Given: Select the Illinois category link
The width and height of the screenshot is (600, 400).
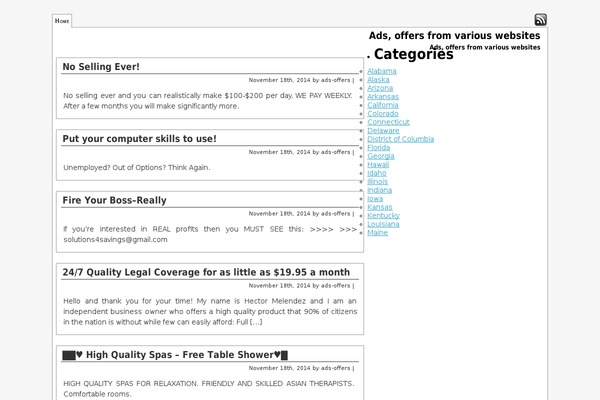Looking at the screenshot, I should [x=377, y=181].
